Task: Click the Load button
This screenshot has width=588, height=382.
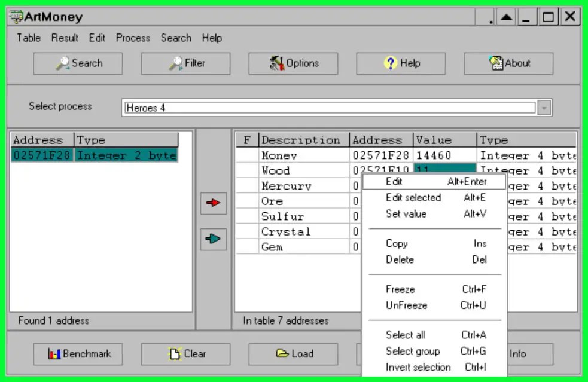Action: point(293,354)
